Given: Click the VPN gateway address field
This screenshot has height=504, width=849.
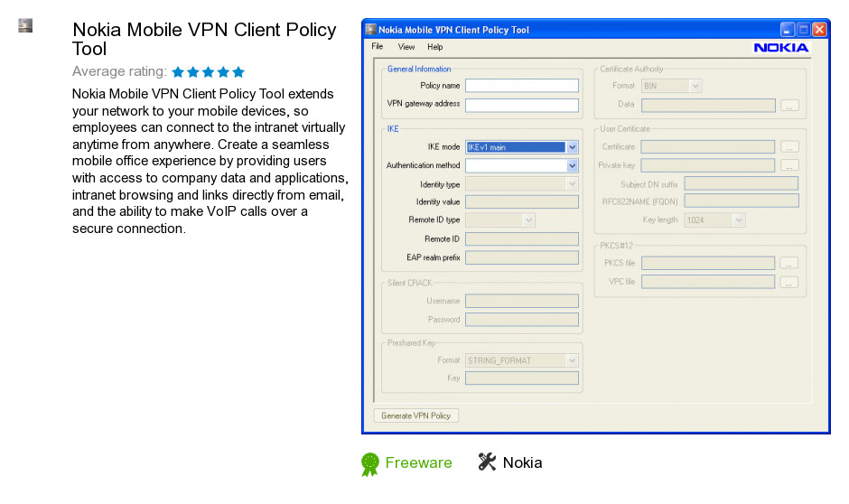Looking at the screenshot, I should [x=521, y=105].
